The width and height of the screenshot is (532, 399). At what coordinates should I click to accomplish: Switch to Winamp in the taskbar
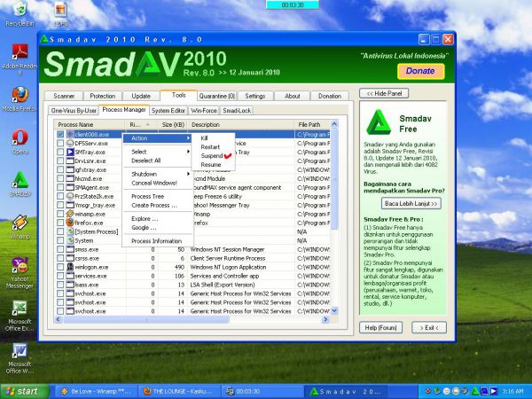96,392
